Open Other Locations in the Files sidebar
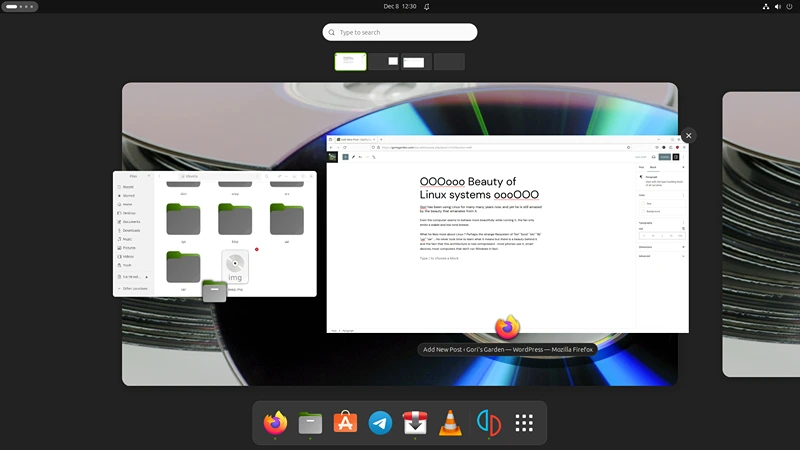 click(133, 289)
